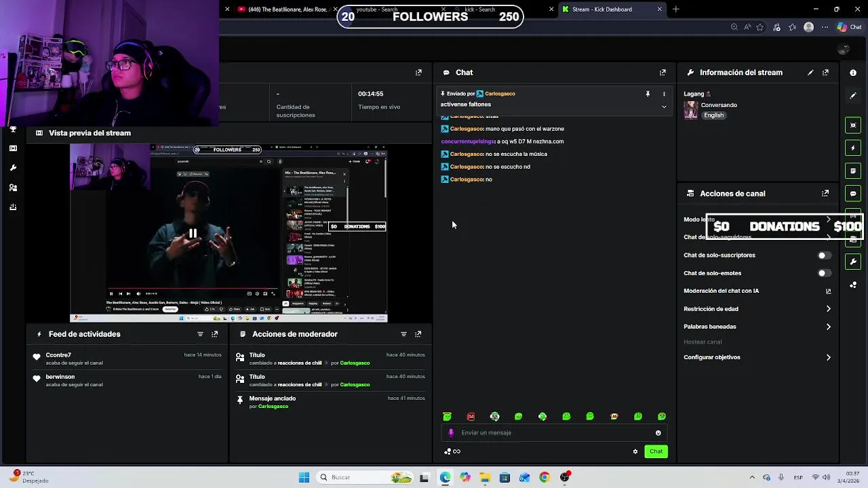Click the infinity icon below message box

tap(457, 451)
